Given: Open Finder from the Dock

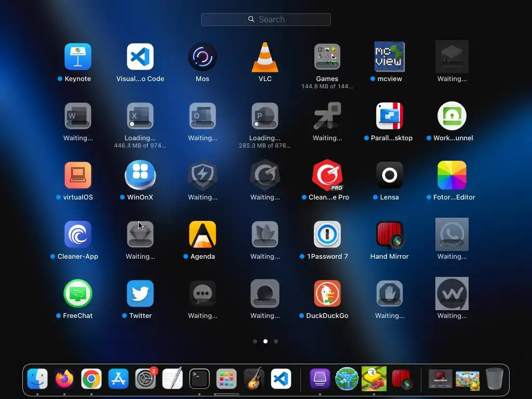Looking at the screenshot, I should (37, 379).
